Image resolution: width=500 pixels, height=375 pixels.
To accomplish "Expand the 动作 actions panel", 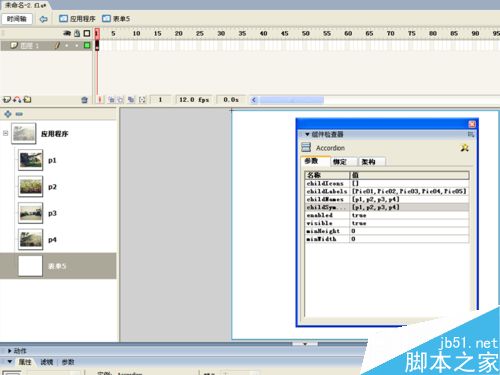I will click(10, 351).
